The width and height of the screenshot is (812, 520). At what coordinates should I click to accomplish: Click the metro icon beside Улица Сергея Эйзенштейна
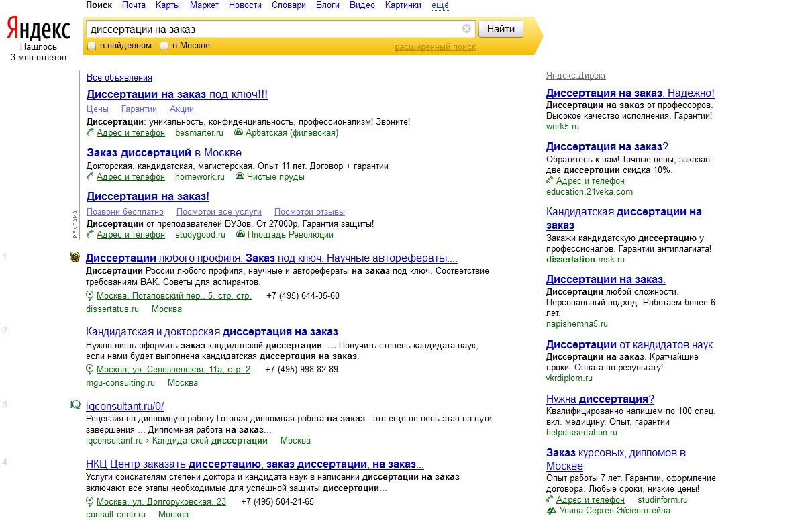(551, 511)
